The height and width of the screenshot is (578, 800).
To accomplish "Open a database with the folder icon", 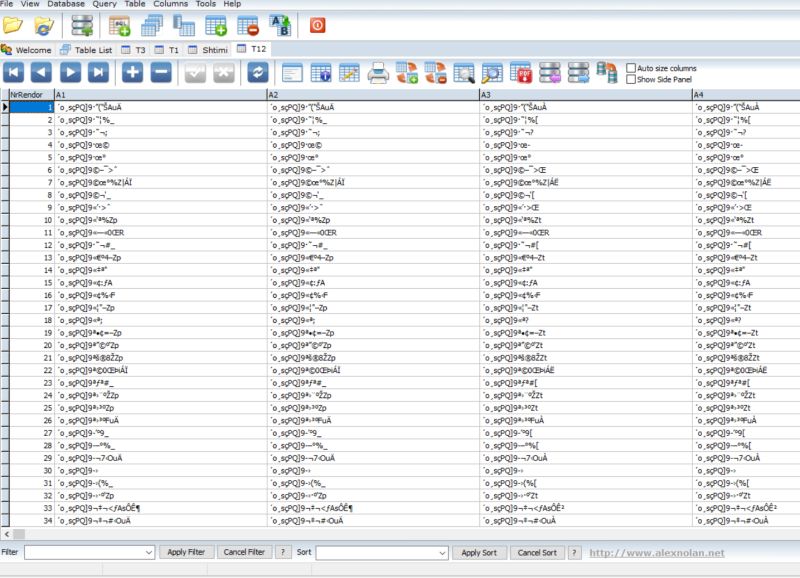I will tap(14, 25).
